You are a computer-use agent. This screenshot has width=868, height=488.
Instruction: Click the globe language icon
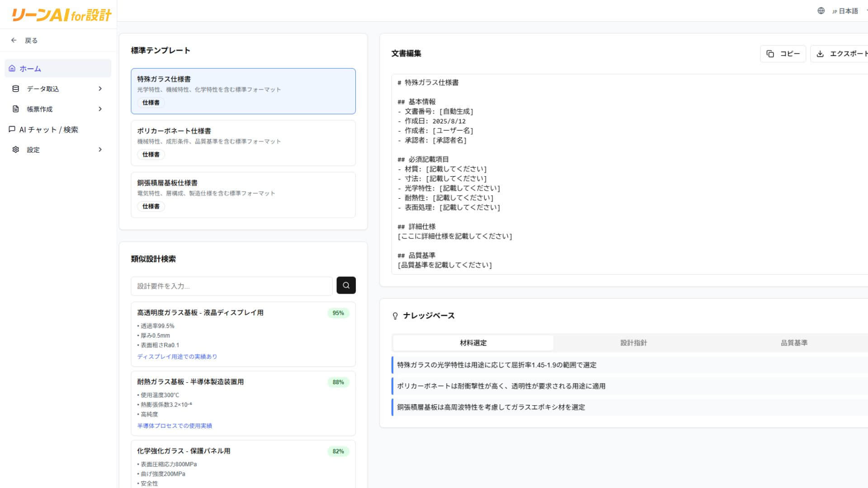[821, 11]
